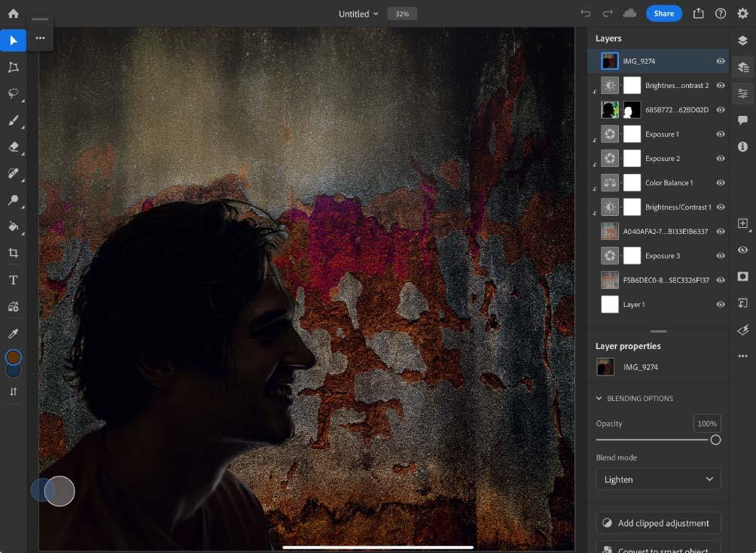This screenshot has width=756, height=553.
Task: Pick the dark blue background color swatch
Action: [x=13, y=371]
